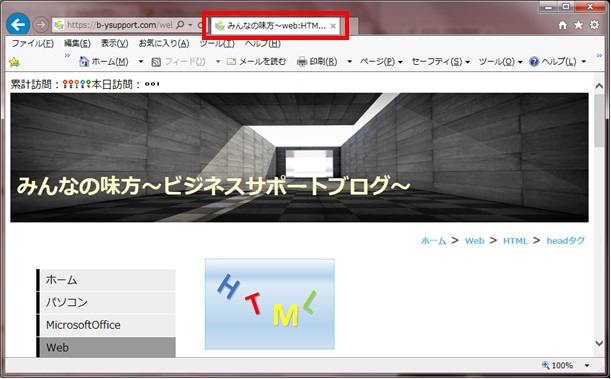
Task: Expand the フィード(J) dropdown arrow
Action: [217, 62]
